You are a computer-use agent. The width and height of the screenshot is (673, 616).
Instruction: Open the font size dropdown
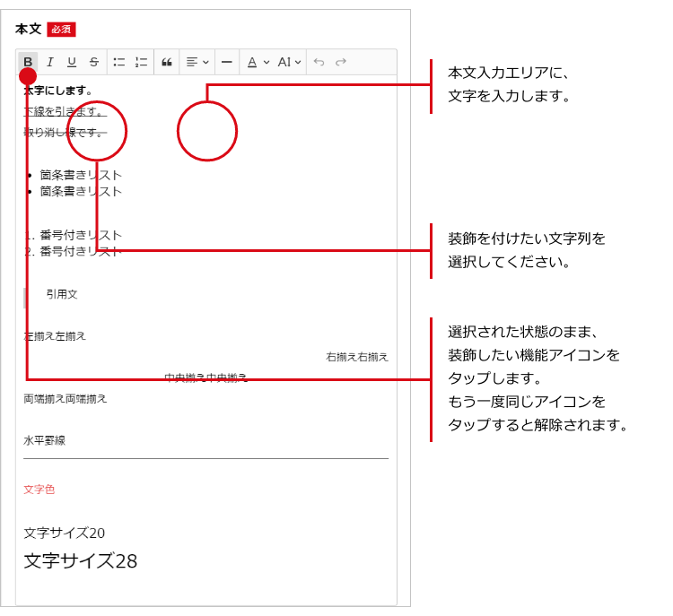(x=289, y=62)
